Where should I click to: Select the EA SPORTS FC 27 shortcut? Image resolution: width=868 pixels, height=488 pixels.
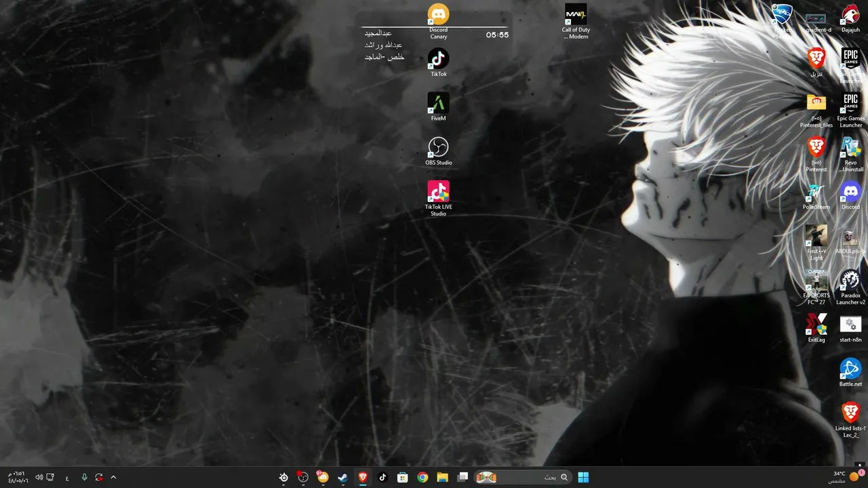816,287
